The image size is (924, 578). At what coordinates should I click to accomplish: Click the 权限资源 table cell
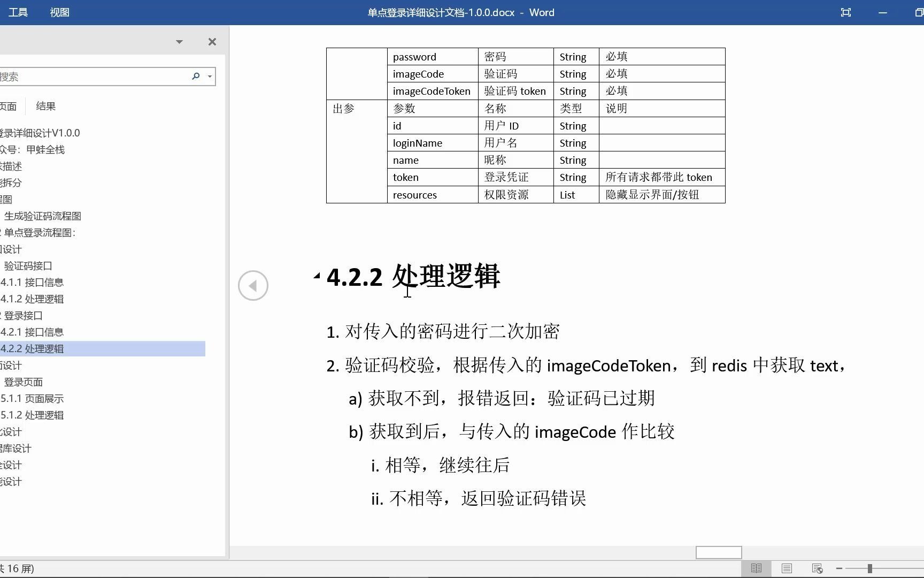click(515, 195)
